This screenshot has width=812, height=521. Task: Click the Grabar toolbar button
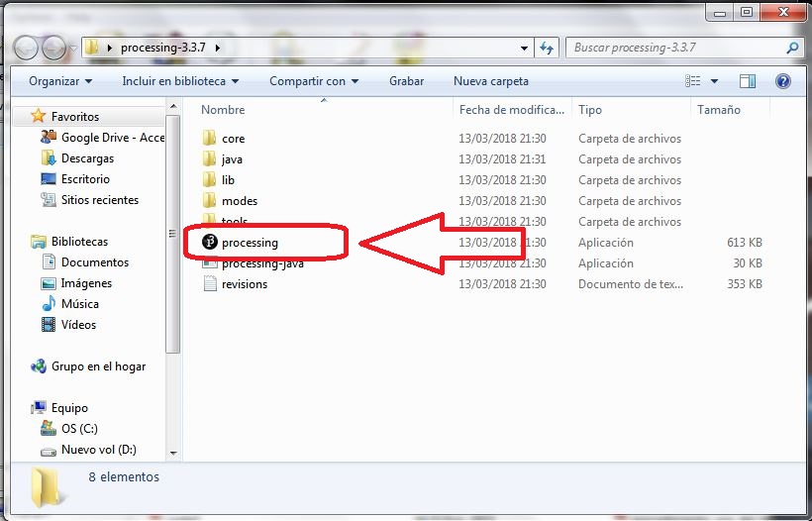click(407, 81)
